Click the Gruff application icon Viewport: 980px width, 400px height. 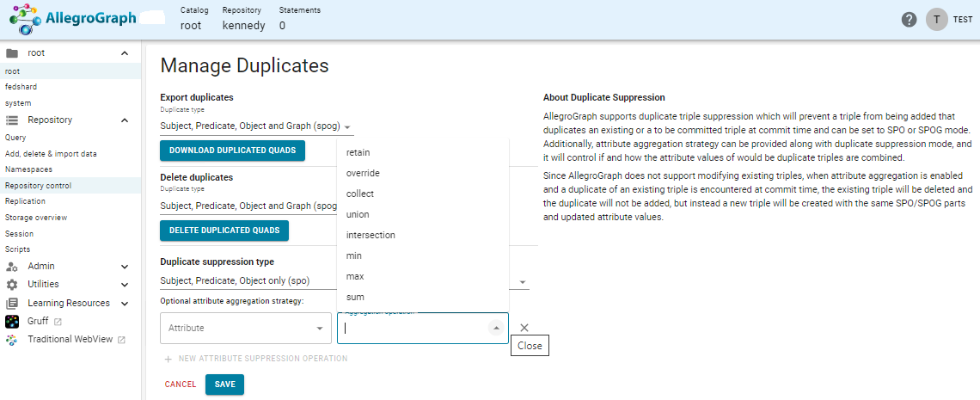[12, 322]
